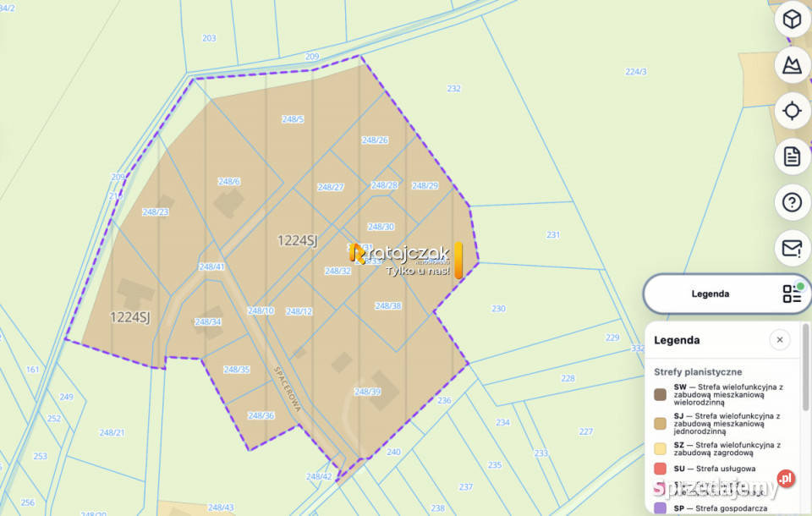Open the document report icon

coord(792,156)
